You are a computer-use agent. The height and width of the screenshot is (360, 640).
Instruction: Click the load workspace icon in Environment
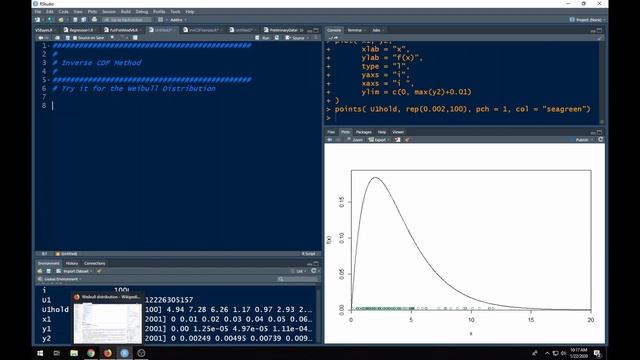click(40, 271)
